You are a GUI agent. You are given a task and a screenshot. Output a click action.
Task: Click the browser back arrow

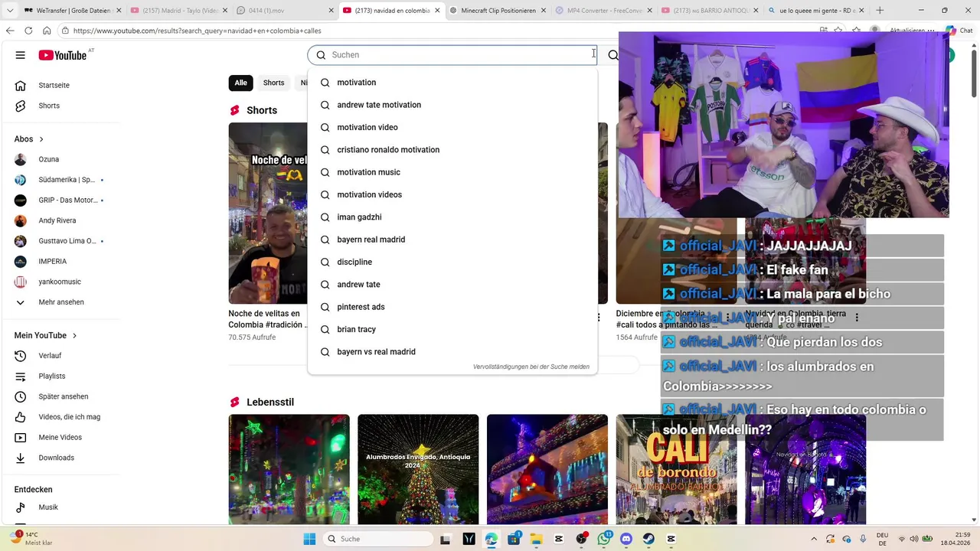(x=10, y=31)
